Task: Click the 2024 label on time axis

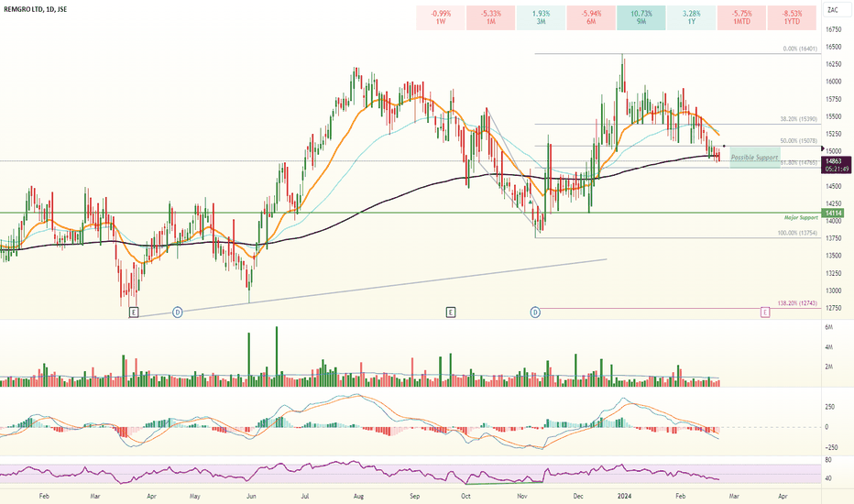Action: click(x=624, y=496)
